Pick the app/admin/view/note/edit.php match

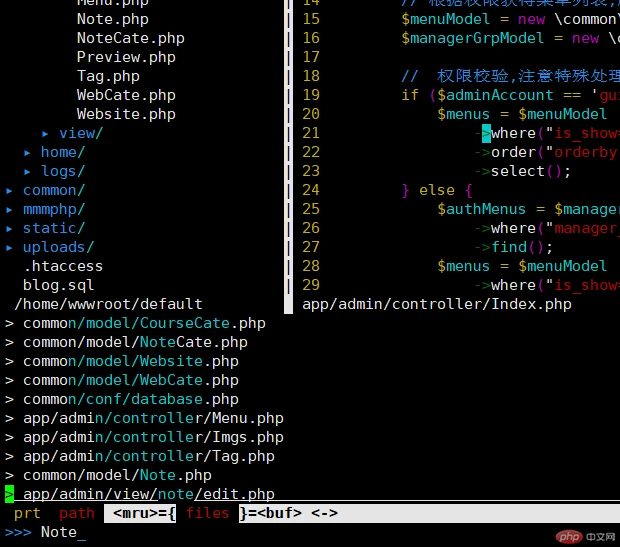(148, 494)
